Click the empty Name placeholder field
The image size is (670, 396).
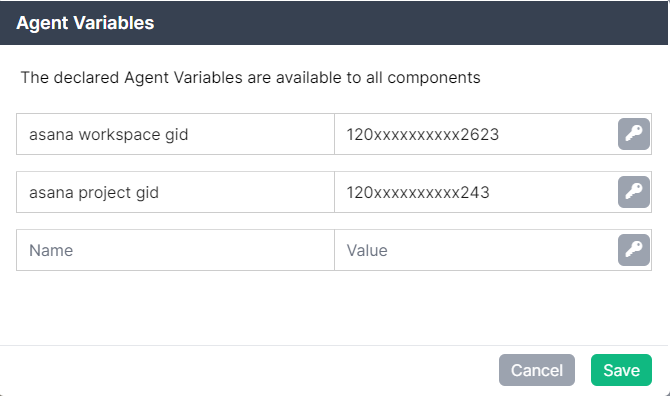point(175,250)
